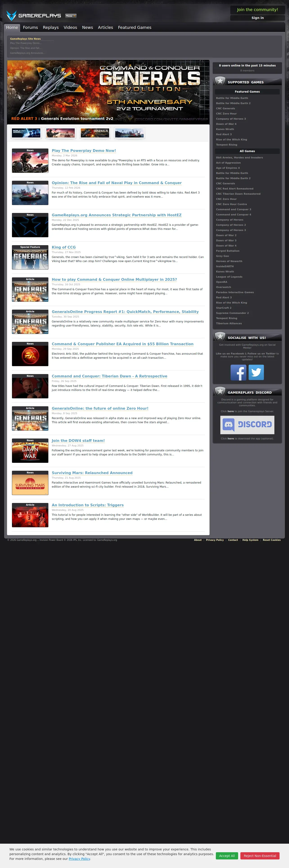Open Surviving Mars: Relaunched Announced headline
This screenshot has height=868, width=289.
[92, 473]
